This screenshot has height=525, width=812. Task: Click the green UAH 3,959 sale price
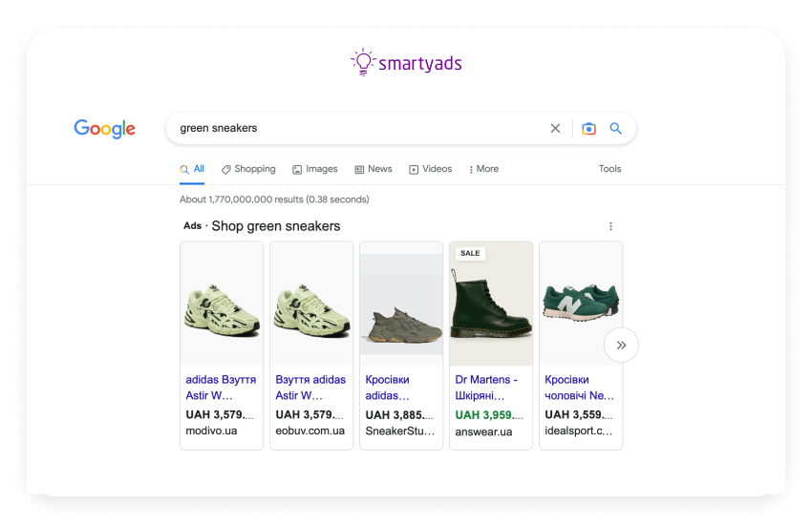(x=489, y=415)
